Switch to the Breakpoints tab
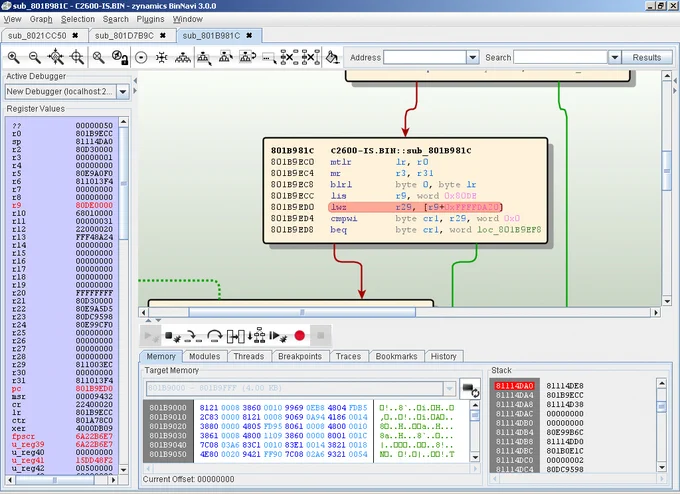 [x=300, y=356]
